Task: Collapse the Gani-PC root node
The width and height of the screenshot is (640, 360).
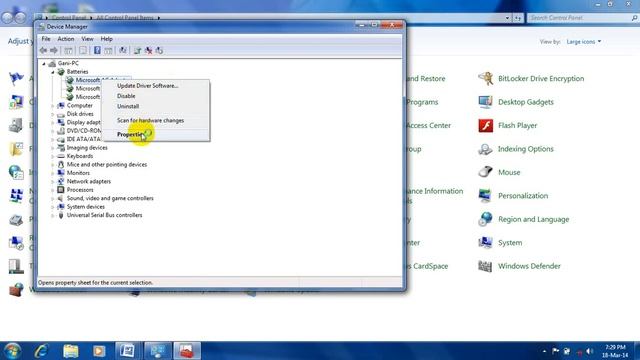Action: click(44, 64)
